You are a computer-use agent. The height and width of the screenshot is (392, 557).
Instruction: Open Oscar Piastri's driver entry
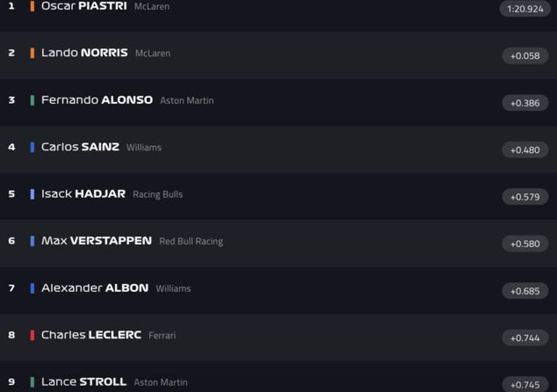(x=83, y=6)
